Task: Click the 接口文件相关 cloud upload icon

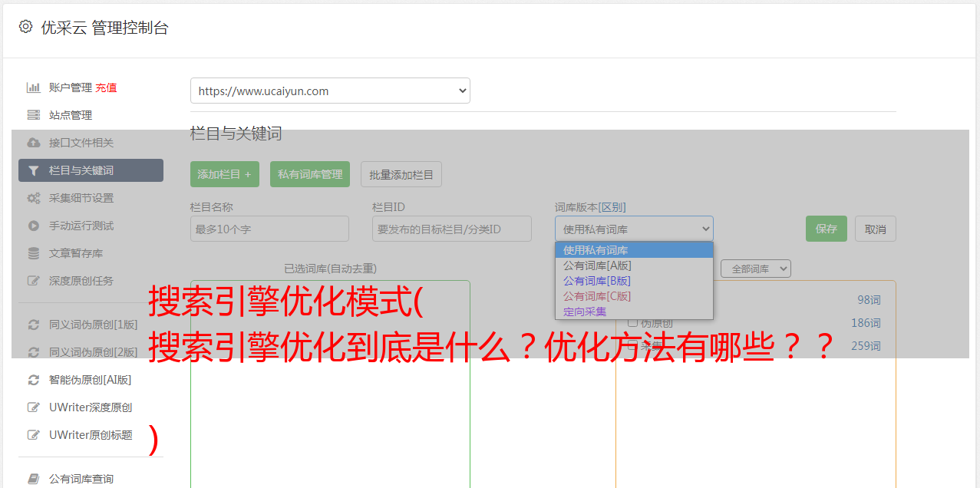Action: [x=33, y=143]
